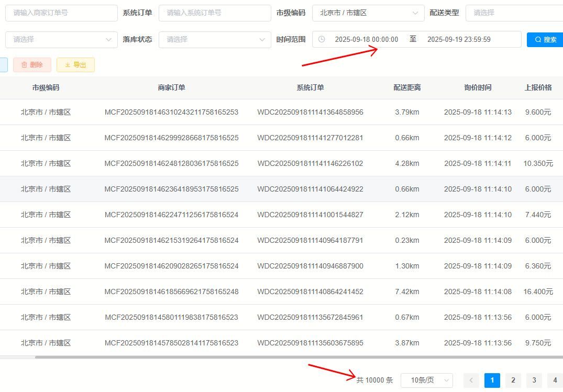Click the search magnifier icon
Screen dimensions: 563x392
click(x=538, y=39)
